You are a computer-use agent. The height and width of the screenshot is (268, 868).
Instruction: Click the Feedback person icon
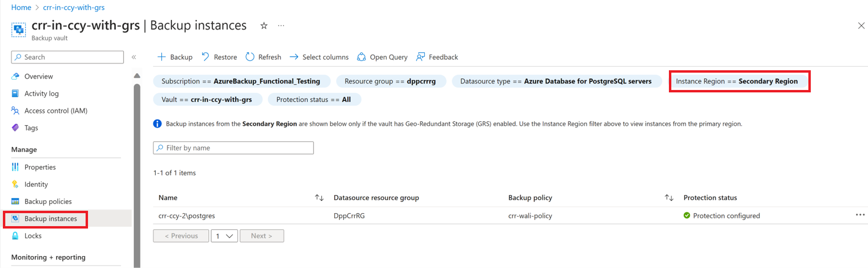(x=420, y=57)
